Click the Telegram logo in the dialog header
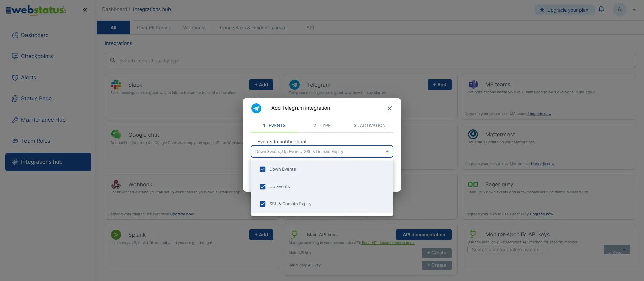 click(256, 108)
